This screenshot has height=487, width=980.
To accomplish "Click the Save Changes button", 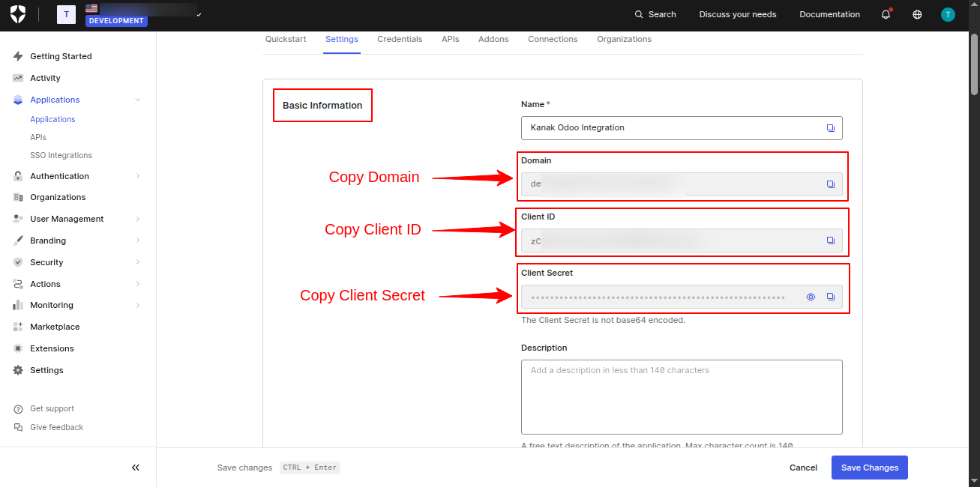I will pyautogui.click(x=870, y=468).
